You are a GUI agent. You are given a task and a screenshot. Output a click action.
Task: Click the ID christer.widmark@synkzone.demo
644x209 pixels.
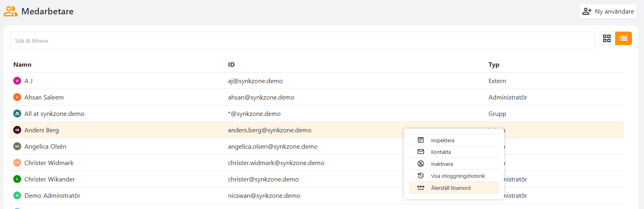pyautogui.click(x=276, y=163)
